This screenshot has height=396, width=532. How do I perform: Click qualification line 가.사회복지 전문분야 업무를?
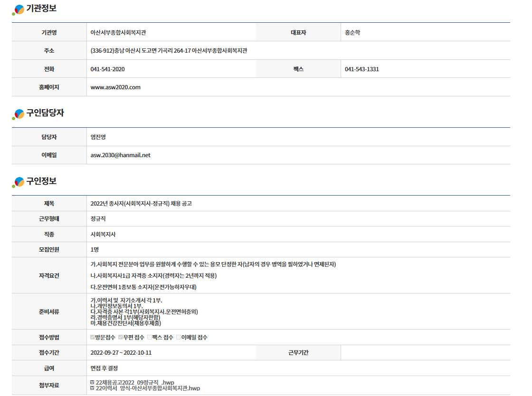click(213, 264)
